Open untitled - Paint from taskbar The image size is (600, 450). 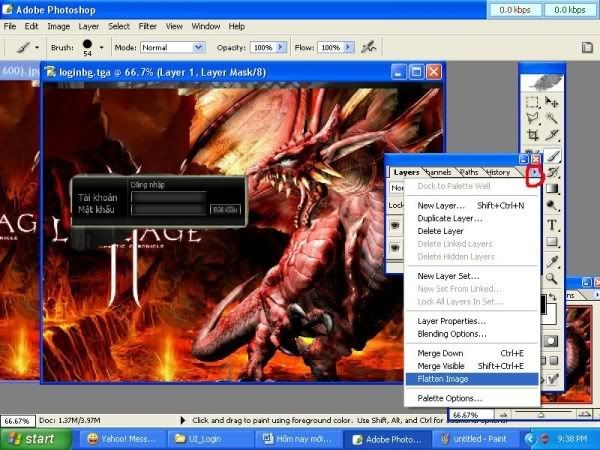click(476, 439)
